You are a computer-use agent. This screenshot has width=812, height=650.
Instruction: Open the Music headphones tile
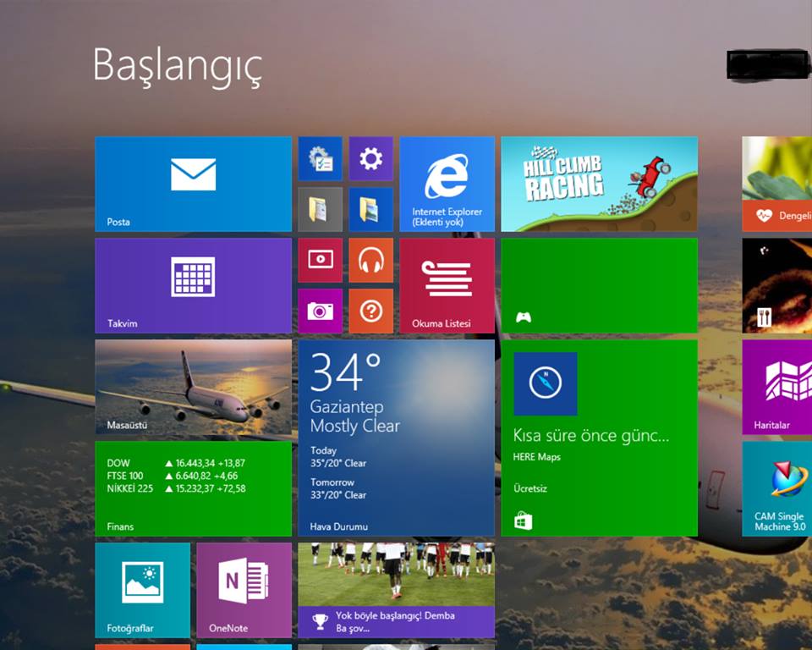370,260
